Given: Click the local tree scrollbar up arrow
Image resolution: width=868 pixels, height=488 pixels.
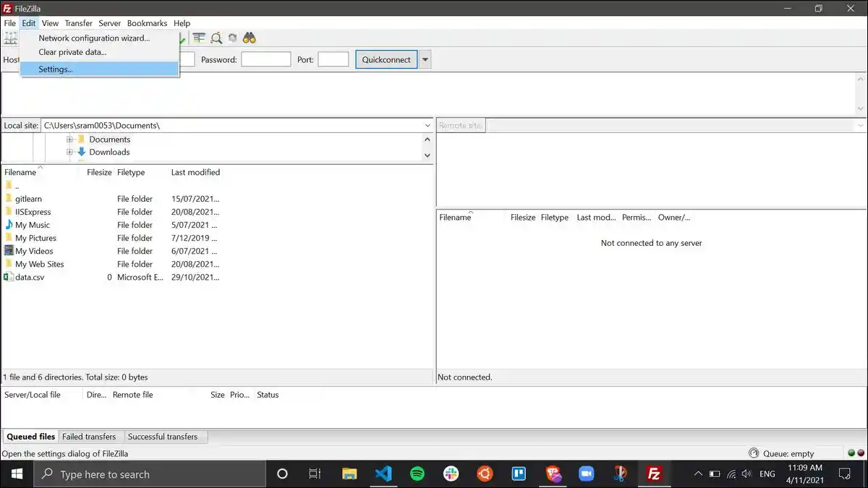Looking at the screenshot, I should 427,138.
